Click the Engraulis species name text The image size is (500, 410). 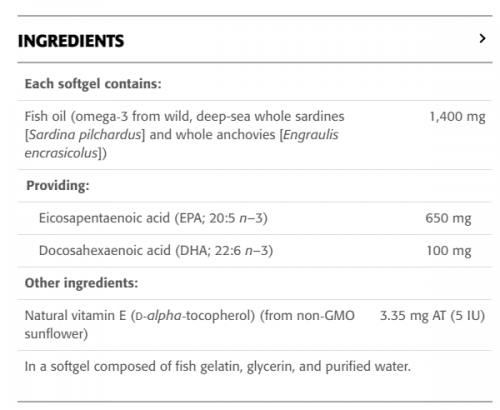click(310, 135)
